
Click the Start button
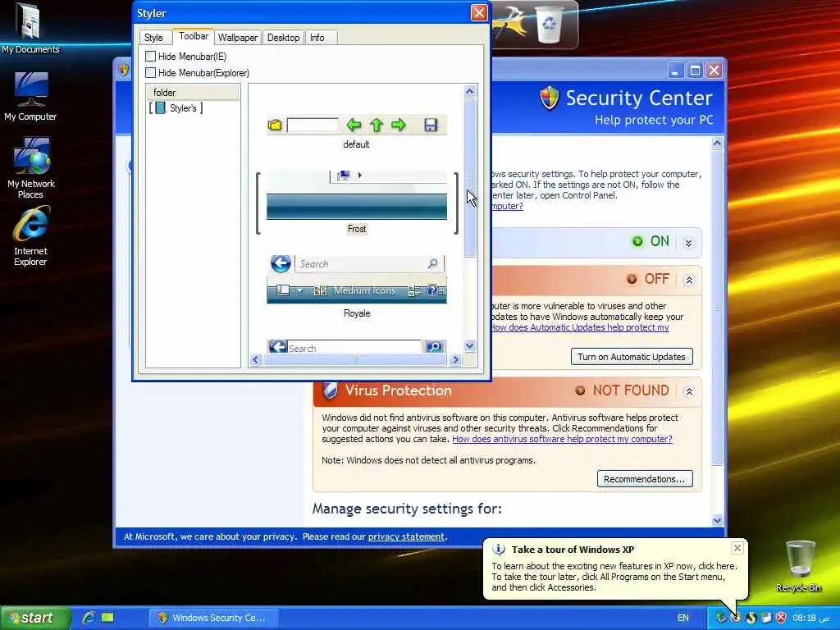[x=35, y=618]
